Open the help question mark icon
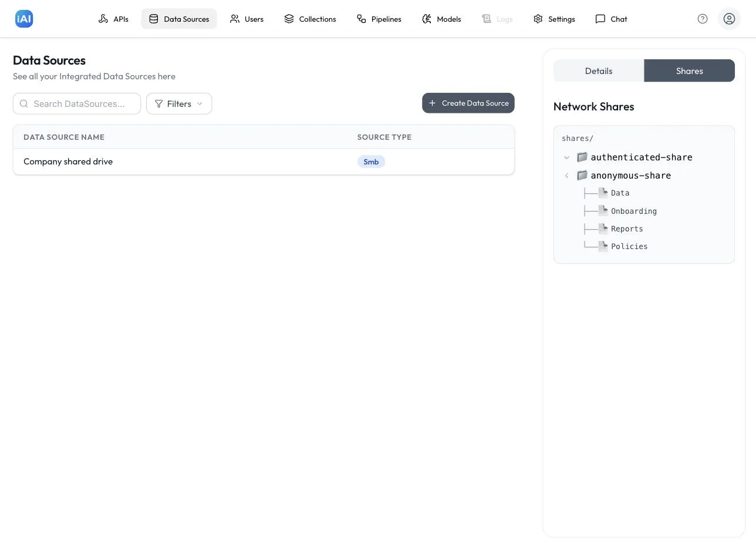Viewport: 756px width, 548px height. [703, 19]
